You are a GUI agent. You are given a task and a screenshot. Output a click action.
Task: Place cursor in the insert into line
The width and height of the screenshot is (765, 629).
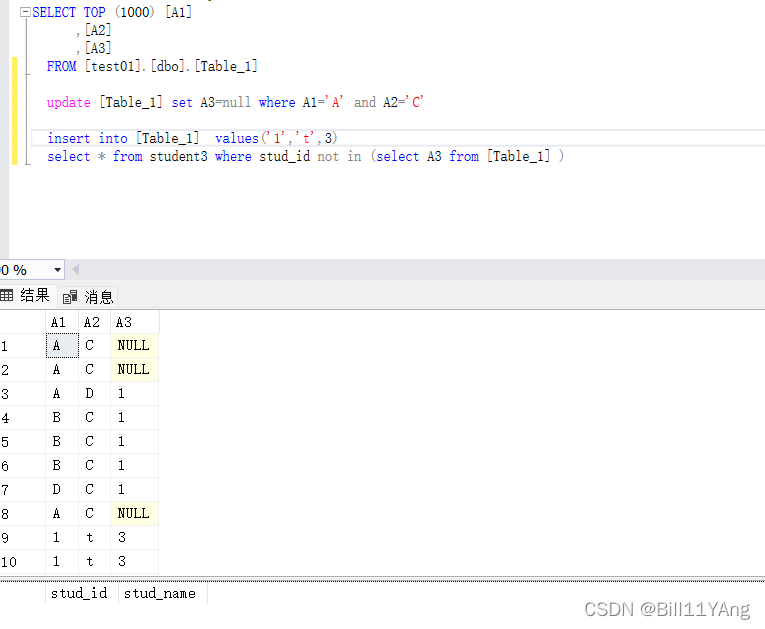tap(192, 138)
